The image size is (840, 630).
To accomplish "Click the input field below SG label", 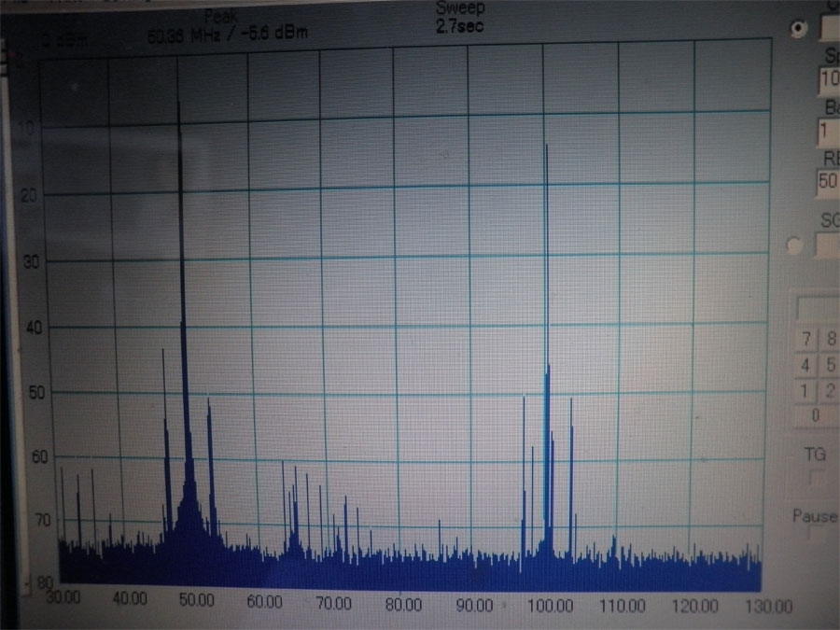I will tap(829, 245).
